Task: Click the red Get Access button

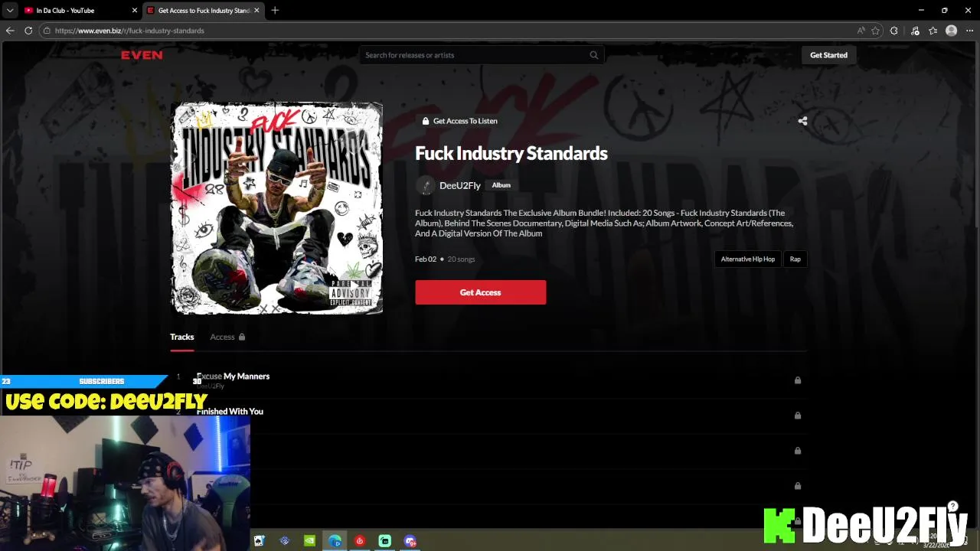Action: 481,292
